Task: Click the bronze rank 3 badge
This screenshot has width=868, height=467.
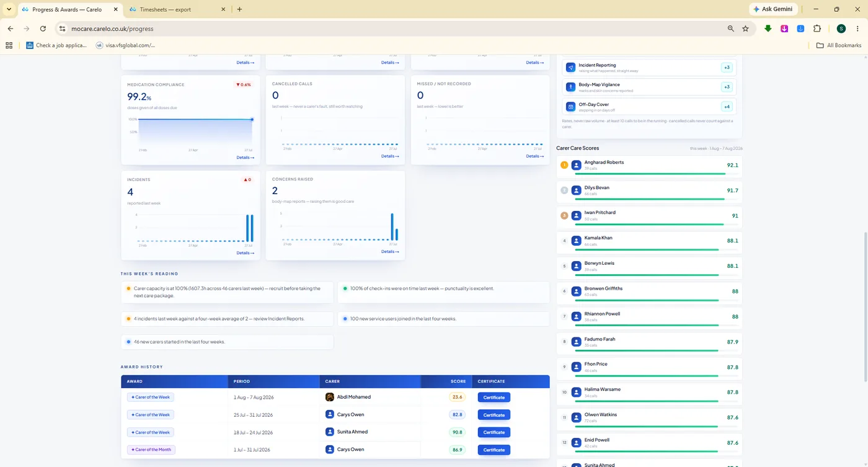Action: pos(564,216)
